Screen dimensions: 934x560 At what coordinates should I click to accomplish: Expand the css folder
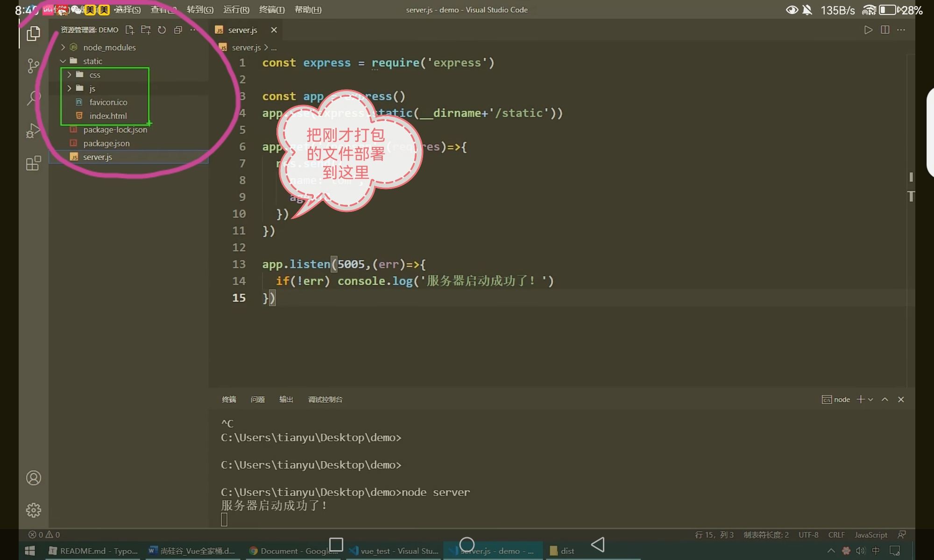coord(95,75)
